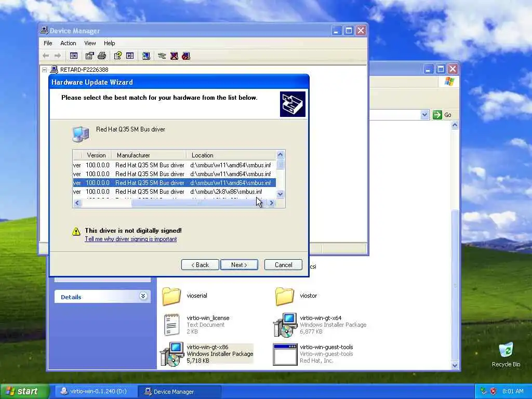The height and width of the screenshot is (399, 532).
Task: Click the driver list scroll-left arrow
Action: pos(77,203)
